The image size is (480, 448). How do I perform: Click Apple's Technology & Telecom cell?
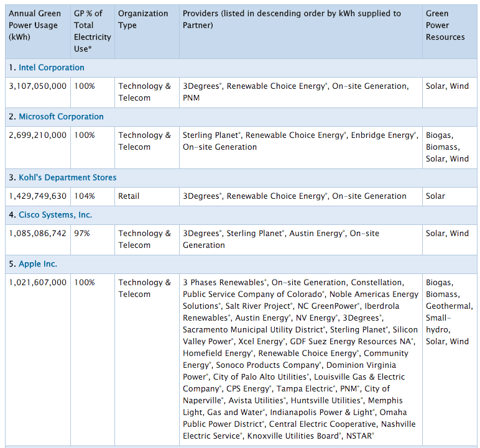point(147,360)
